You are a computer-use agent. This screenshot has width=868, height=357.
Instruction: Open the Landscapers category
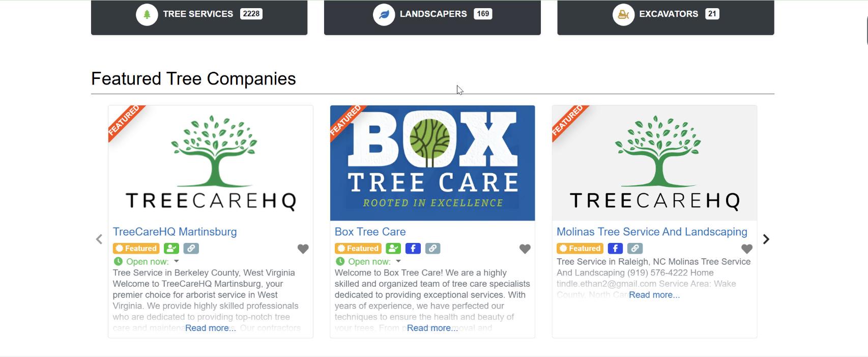(x=432, y=15)
